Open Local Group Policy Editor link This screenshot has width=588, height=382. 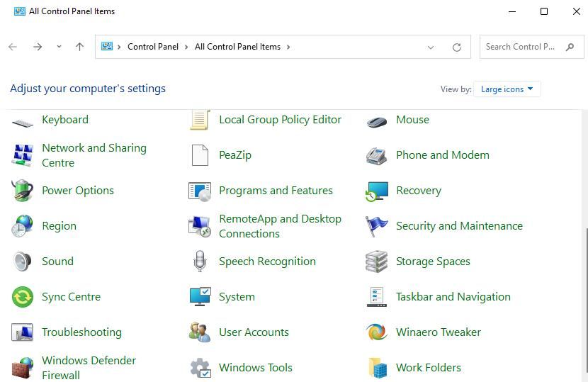click(x=280, y=120)
